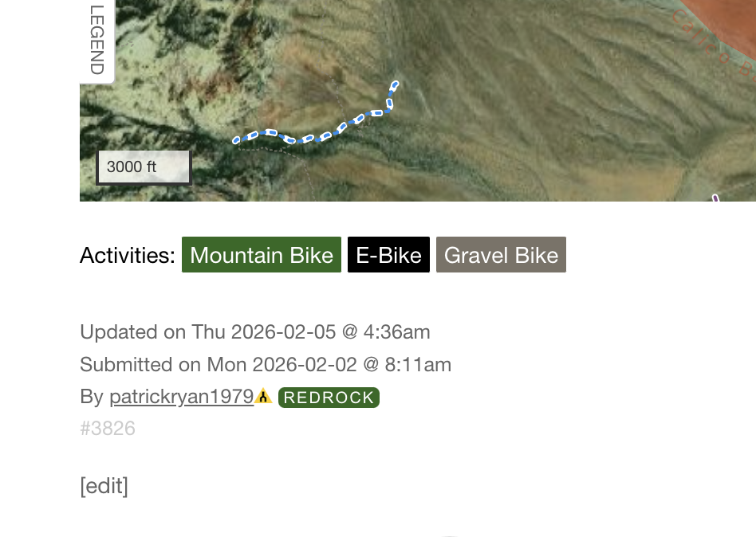Click the Activities label
Viewport: 756px width, 537px height.
coord(127,255)
